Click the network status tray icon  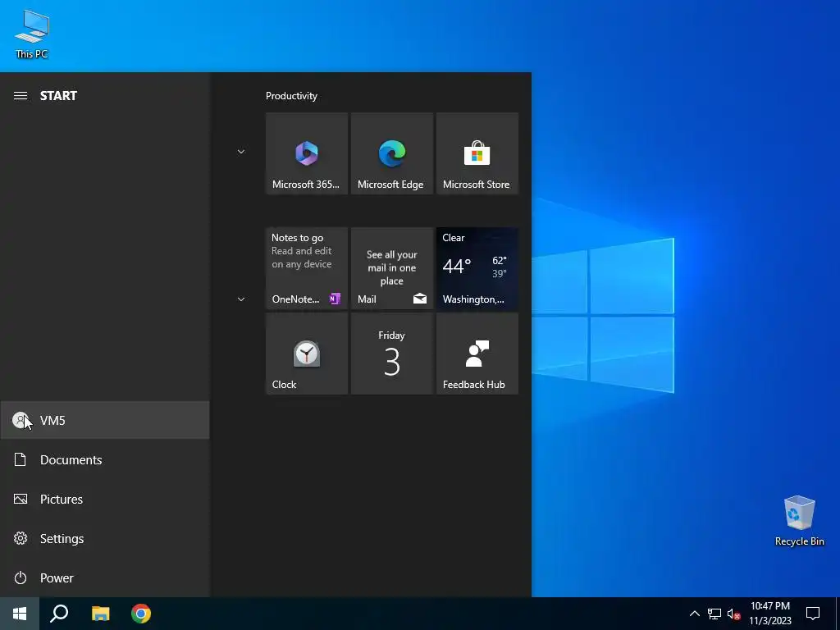point(714,614)
